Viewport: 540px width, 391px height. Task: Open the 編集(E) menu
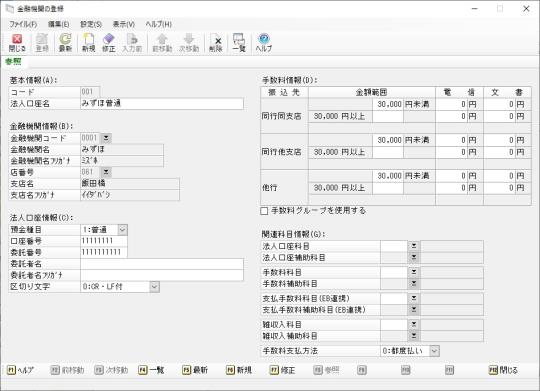pyautogui.click(x=59, y=24)
